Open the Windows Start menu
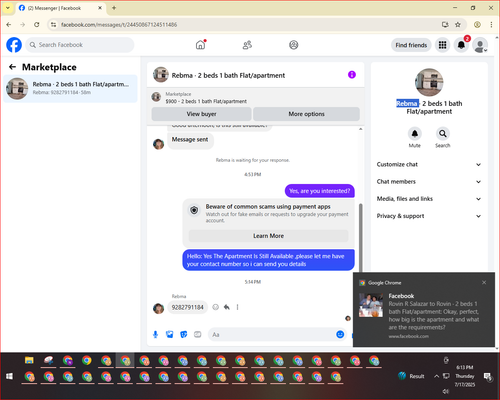 (9, 376)
